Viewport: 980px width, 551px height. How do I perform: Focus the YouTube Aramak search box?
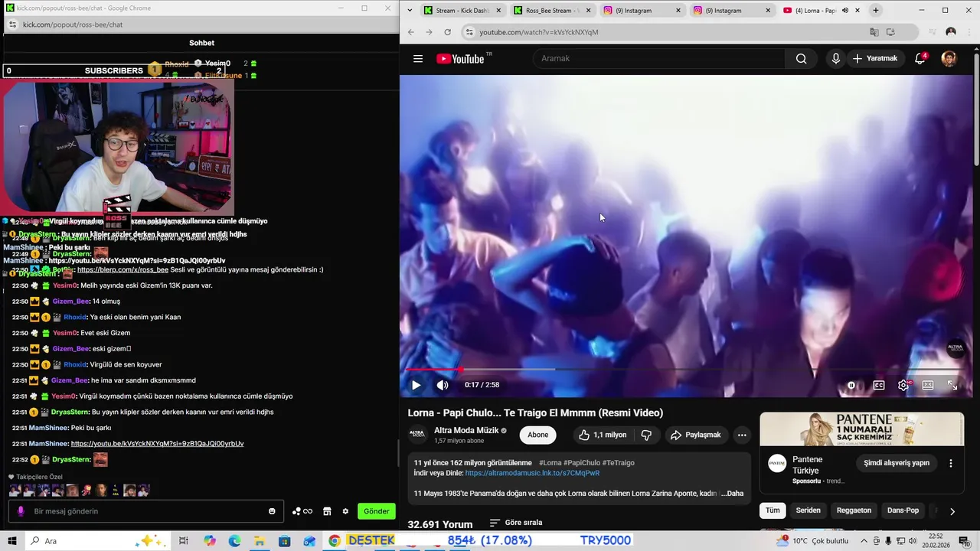658,59
